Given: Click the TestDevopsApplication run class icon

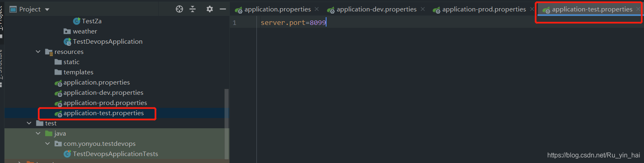Looking at the screenshot, I should pyautogui.click(x=68, y=41).
